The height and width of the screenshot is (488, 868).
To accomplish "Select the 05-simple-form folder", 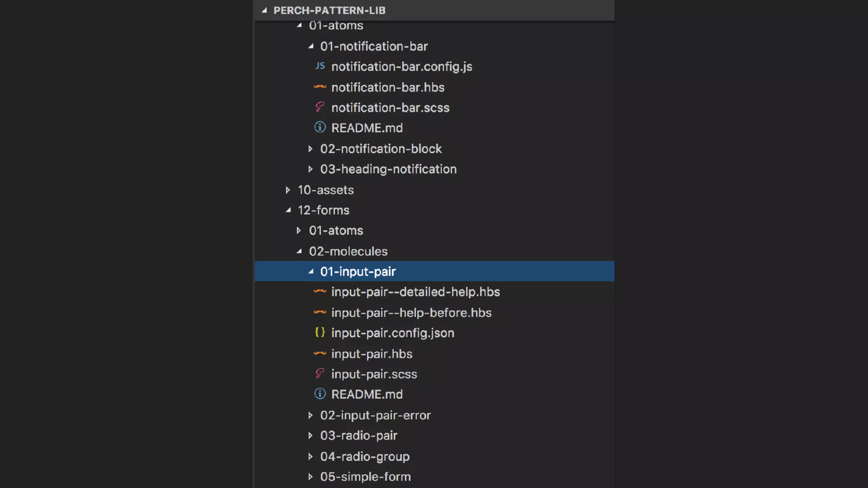I will tap(365, 477).
